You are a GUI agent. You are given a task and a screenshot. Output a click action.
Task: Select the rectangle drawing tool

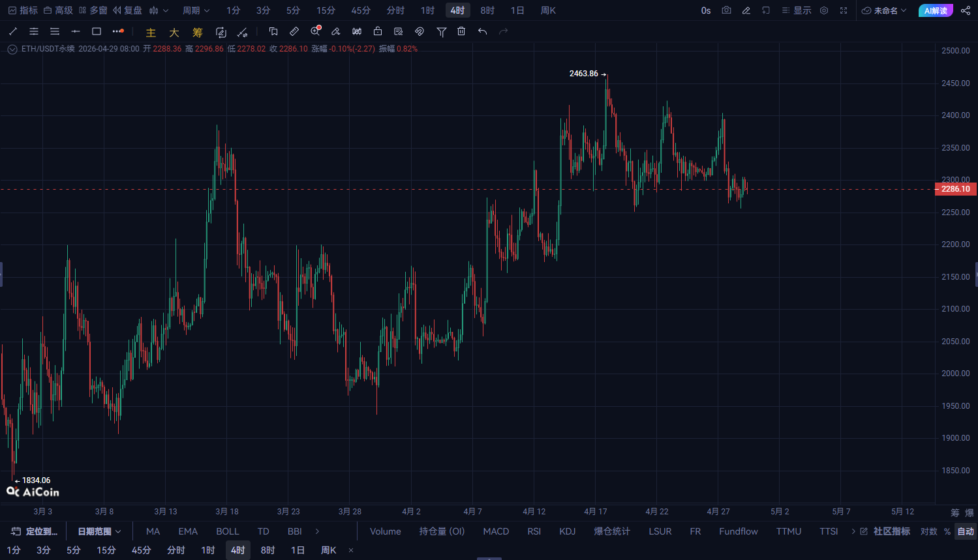[x=97, y=31]
